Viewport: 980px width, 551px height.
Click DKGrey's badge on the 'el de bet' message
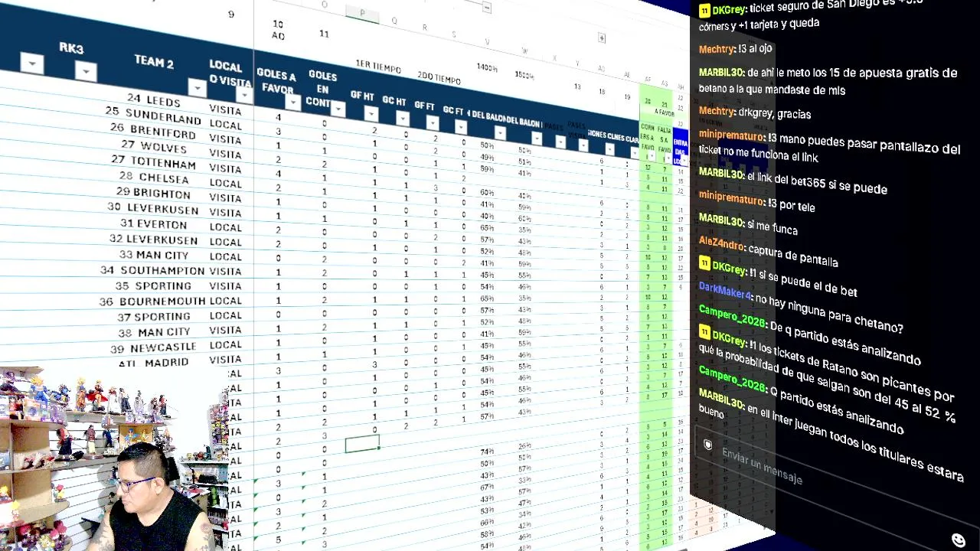coord(704,264)
